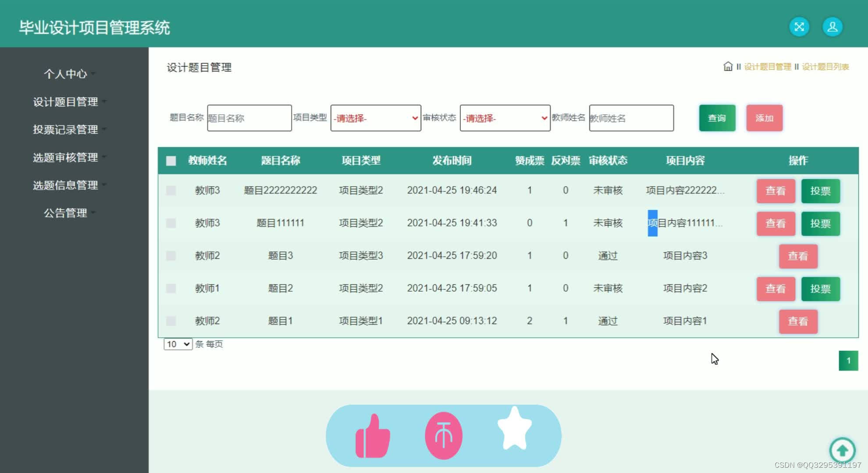Click the home icon in breadcrumb
Viewport: 868px width, 473px height.
click(x=728, y=67)
